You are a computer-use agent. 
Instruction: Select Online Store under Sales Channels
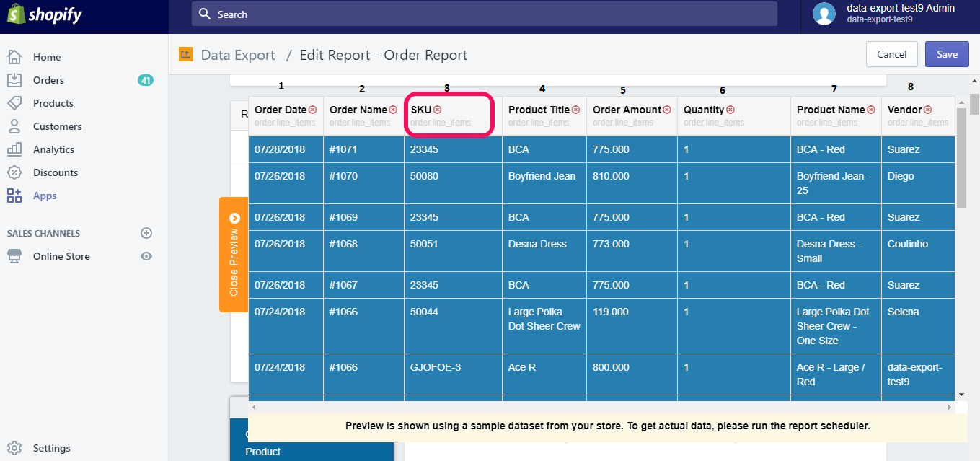pyautogui.click(x=63, y=255)
